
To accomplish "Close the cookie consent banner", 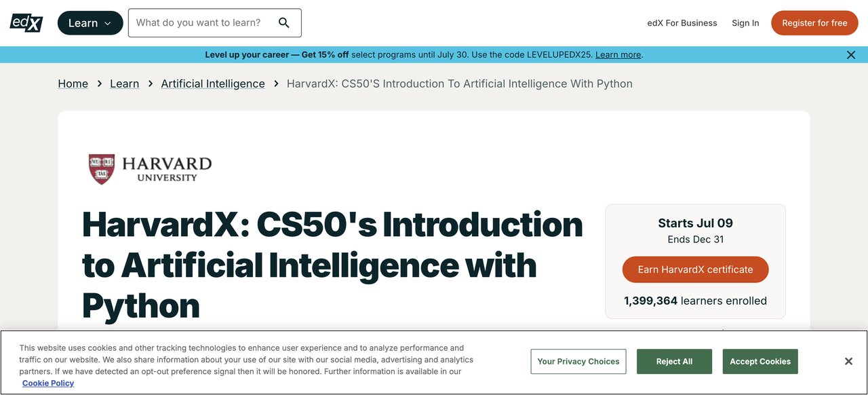I will (848, 362).
